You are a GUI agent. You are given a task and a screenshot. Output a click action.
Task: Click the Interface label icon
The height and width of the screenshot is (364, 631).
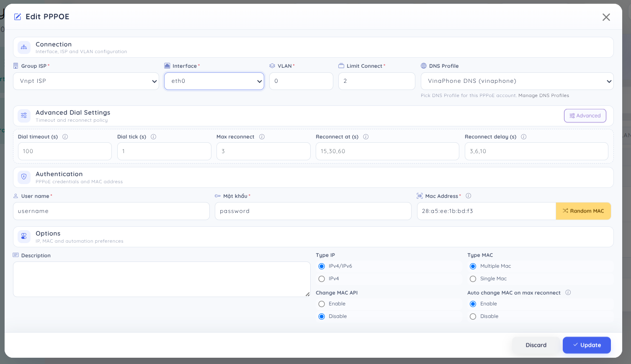point(167,66)
